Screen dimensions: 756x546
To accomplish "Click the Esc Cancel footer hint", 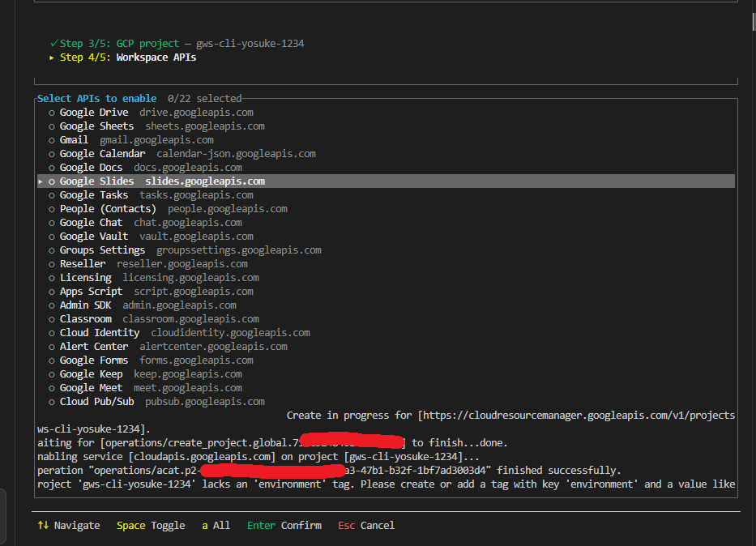I will 366,526.
